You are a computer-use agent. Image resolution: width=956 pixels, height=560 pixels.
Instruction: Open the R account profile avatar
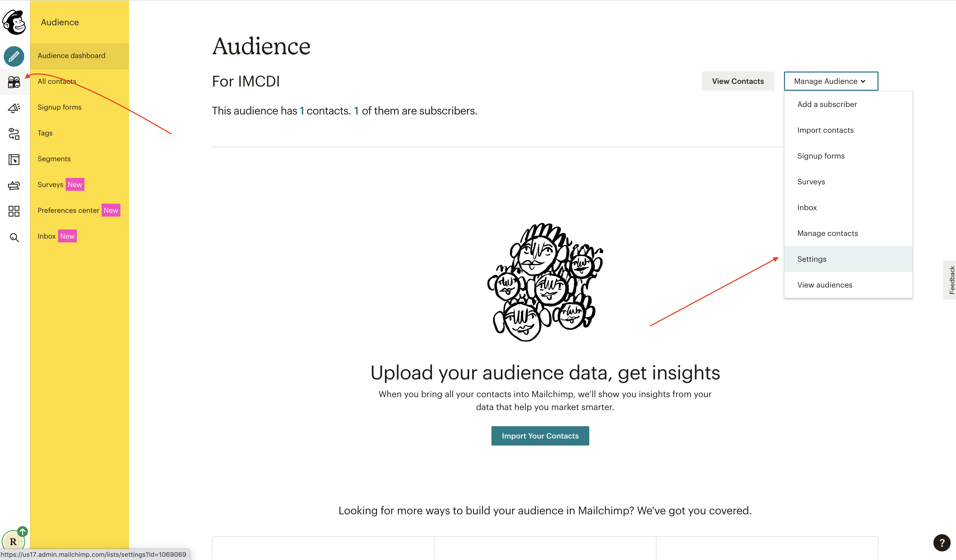[x=13, y=541]
